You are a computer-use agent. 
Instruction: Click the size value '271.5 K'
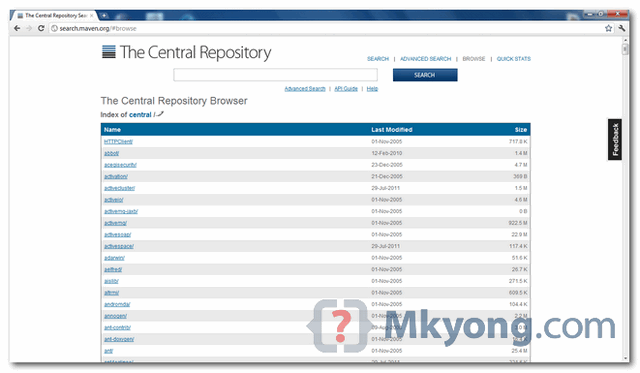(518, 281)
